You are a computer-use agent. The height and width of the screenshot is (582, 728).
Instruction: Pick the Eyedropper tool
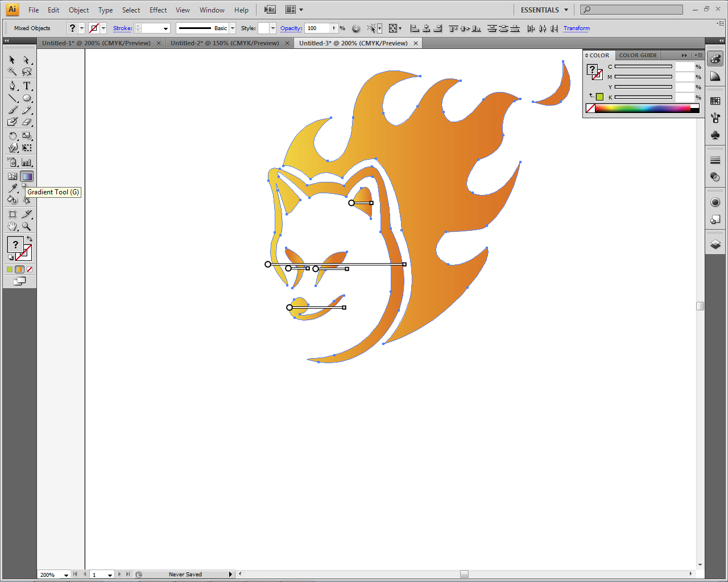pyautogui.click(x=12, y=188)
